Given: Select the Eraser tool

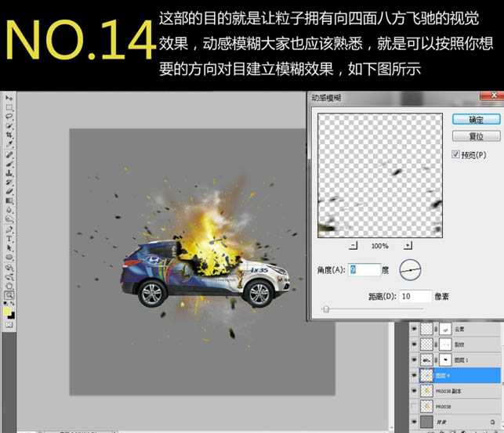Looking at the screenshot, I should 9,192.
